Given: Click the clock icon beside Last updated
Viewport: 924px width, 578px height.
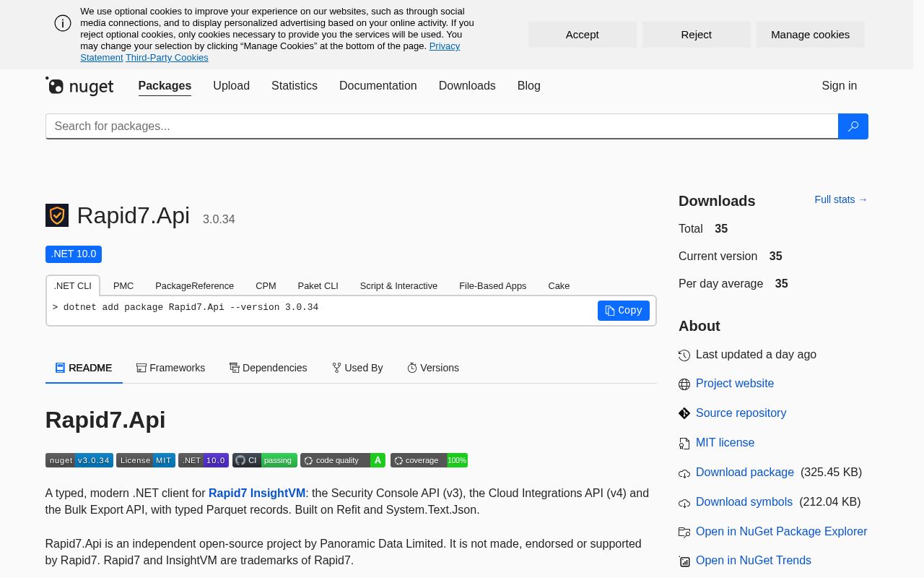Looking at the screenshot, I should coord(684,355).
